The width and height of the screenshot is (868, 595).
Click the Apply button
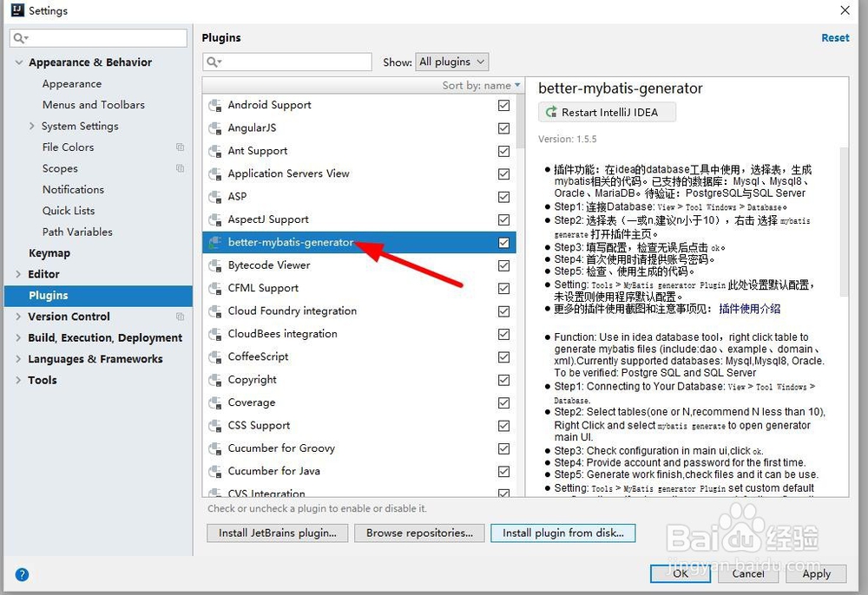pyautogui.click(x=817, y=574)
